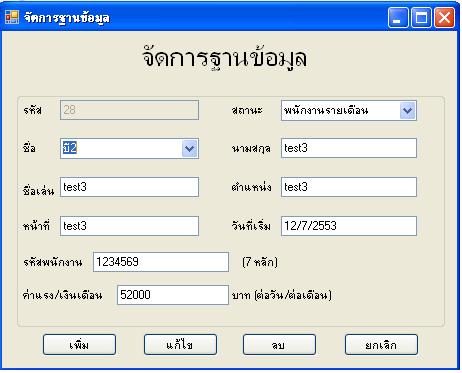This screenshot has height=373, width=462.
Task: Click the สถานะ label
Action: (247, 111)
